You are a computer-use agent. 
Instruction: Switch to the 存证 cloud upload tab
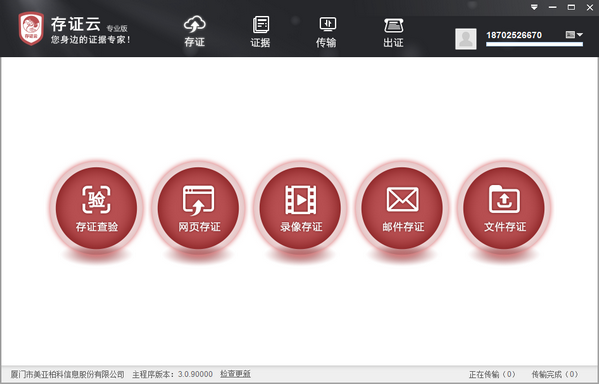coord(194,32)
